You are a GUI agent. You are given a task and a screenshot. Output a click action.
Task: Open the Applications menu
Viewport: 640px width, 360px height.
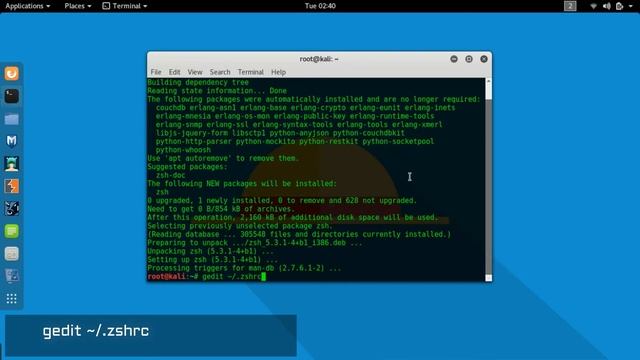pos(27,6)
